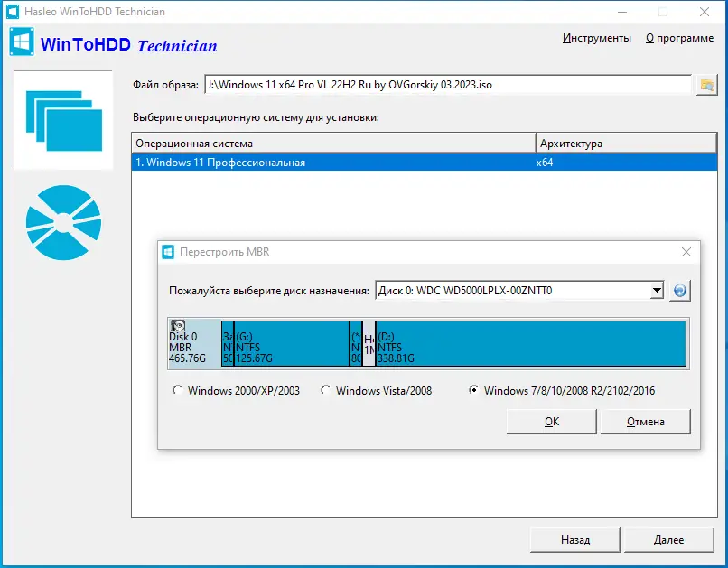
Task: Click the browse image file folder icon
Action: click(x=706, y=85)
